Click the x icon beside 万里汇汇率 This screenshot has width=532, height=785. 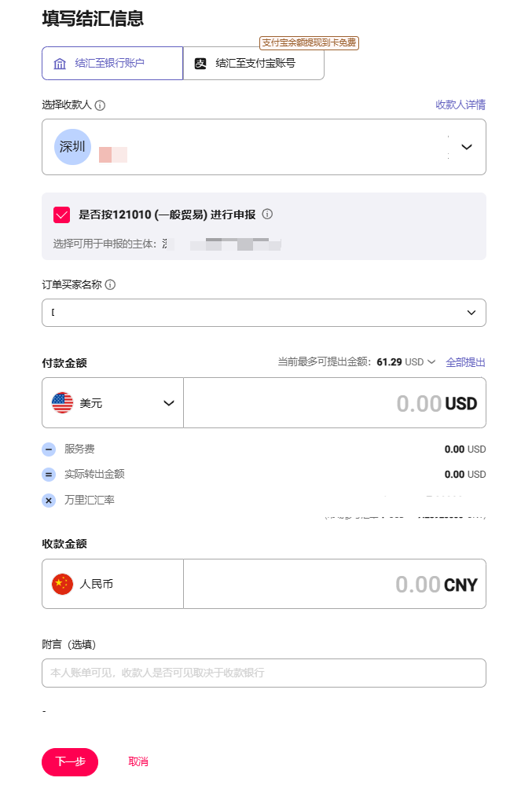tap(49, 500)
